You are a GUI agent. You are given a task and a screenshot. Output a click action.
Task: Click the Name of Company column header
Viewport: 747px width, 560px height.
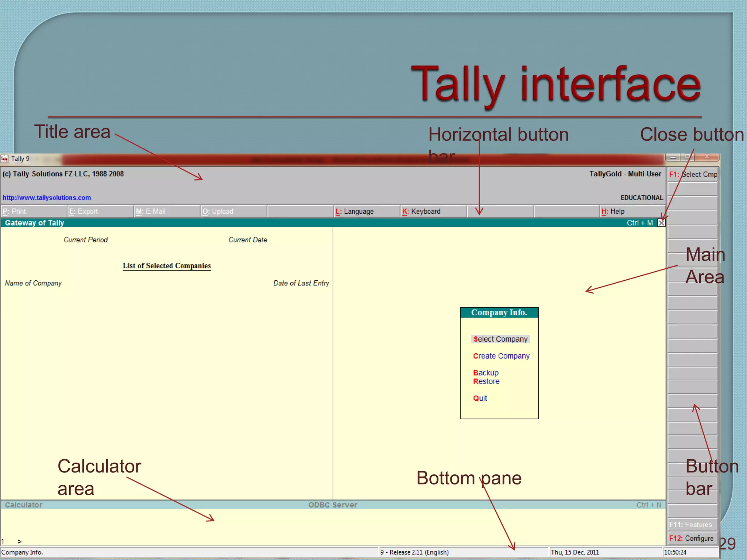33,283
